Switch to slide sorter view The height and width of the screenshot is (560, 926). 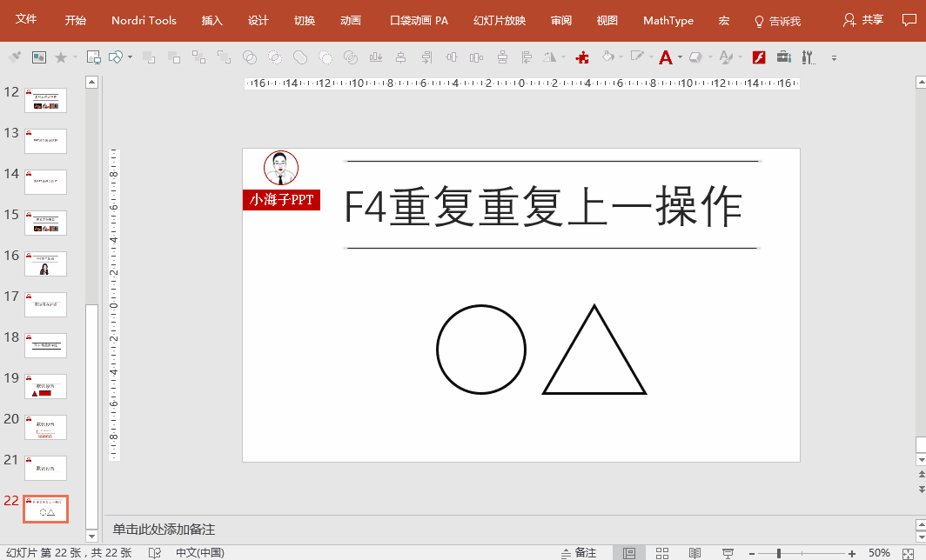click(662, 553)
